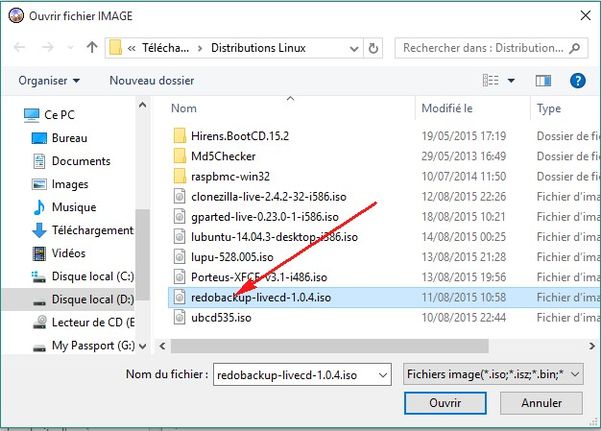
Task: Click Nouveau dossier in the toolbar
Action: point(151,81)
